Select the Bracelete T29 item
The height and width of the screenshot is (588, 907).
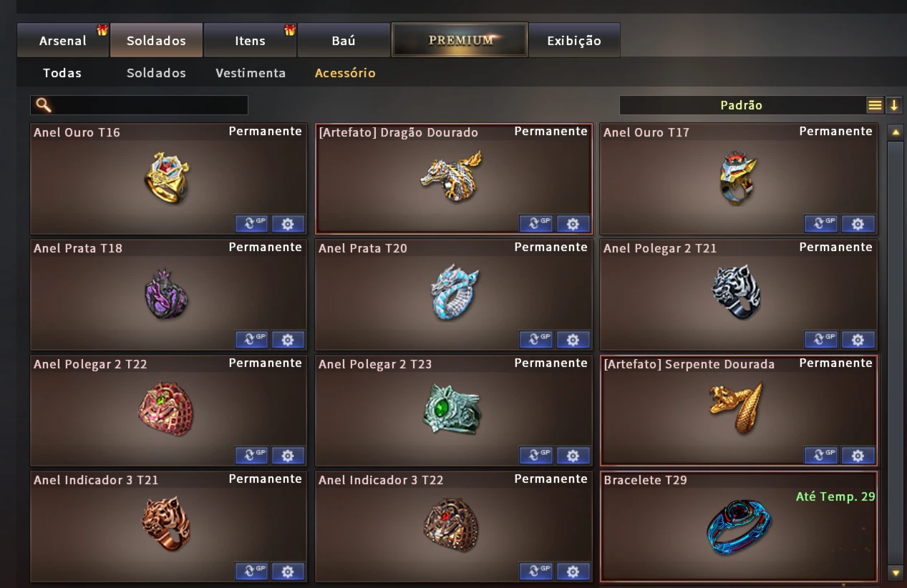[739, 526]
